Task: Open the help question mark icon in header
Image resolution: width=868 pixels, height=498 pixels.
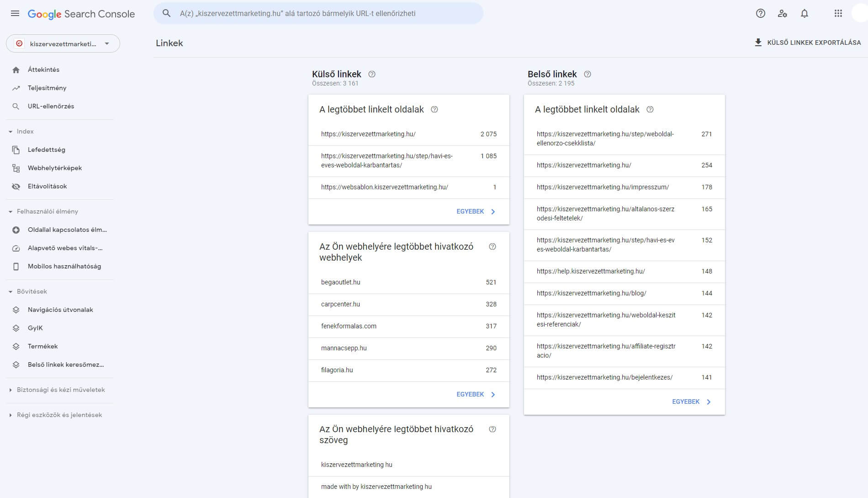Action: pyautogui.click(x=761, y=13)
